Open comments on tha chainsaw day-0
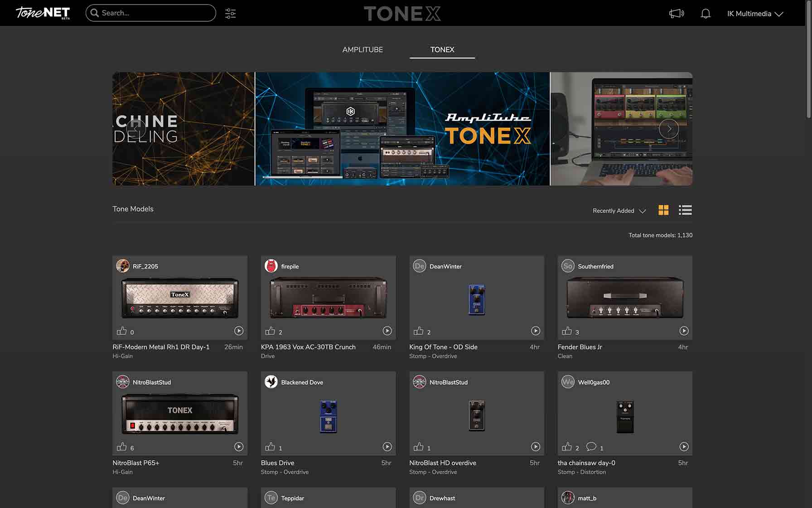 point(591,447)
